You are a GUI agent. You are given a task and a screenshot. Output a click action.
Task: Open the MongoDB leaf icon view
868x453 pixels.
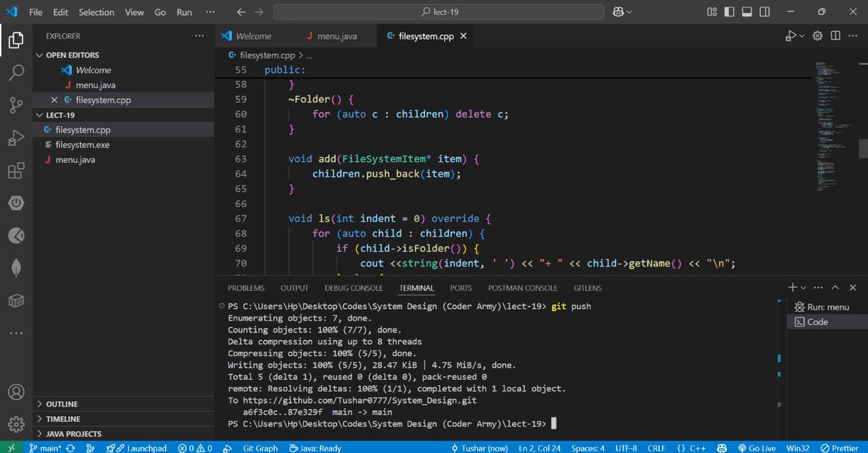[16, 268]
